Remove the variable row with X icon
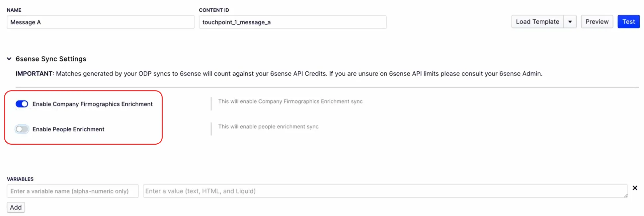The width and height of the screenshot is (644, 216). click(635, 188)
